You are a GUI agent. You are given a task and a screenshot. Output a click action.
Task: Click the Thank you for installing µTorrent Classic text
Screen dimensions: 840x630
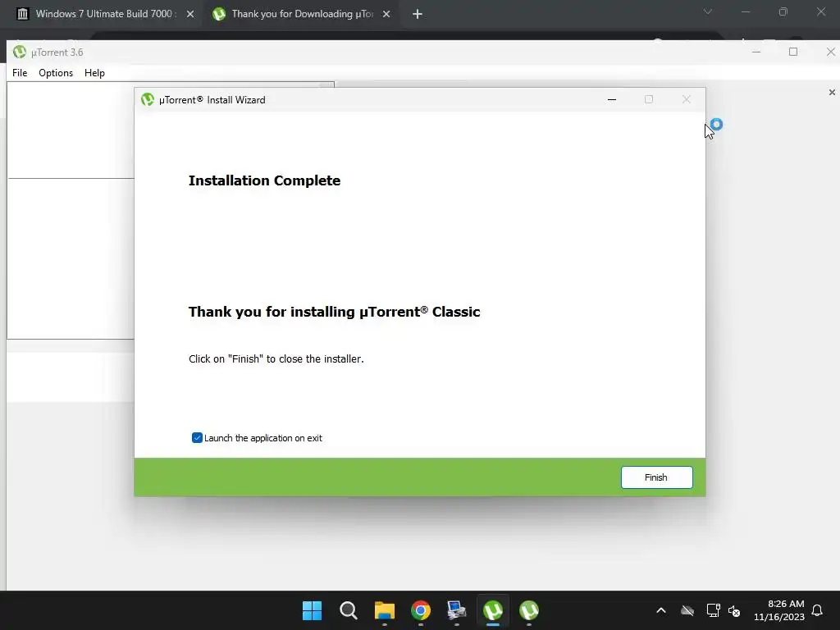pyautogui.click(x=335, y=312)
